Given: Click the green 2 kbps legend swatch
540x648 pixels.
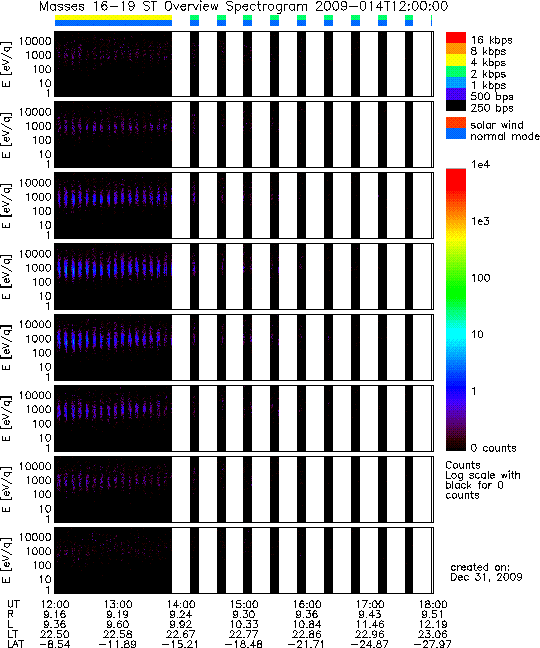Looking at the screenshot, I should tap(456, 71).
